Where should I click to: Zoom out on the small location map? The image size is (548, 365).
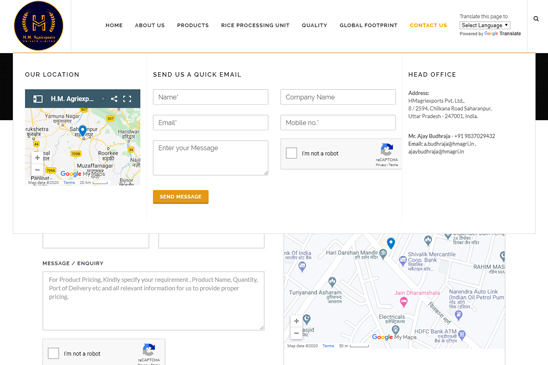[37, 170]
